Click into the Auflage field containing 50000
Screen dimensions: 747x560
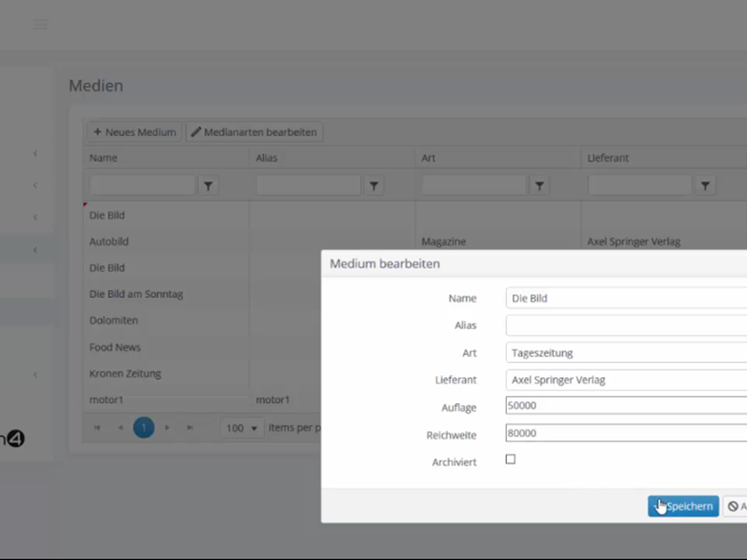626,406
